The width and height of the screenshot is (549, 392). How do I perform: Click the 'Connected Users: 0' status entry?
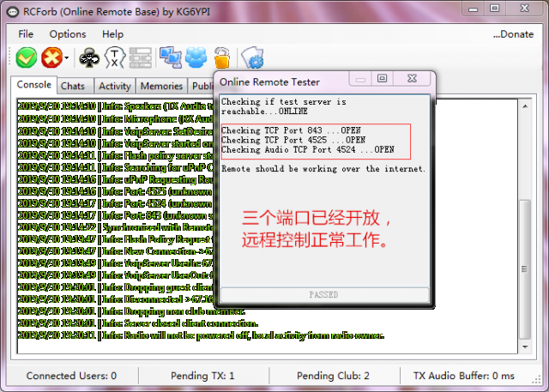pyautogui.click(x=71, y=376)
